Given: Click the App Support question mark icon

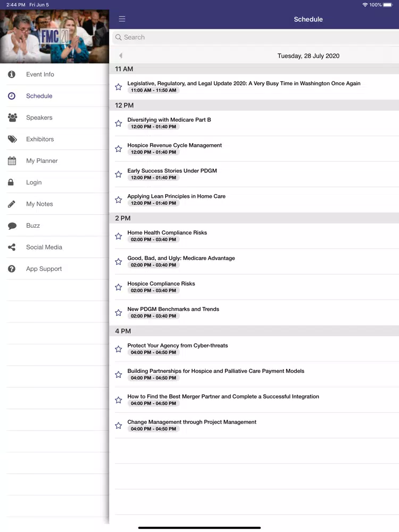Looking at the screenshot, I should pos(12,269).
